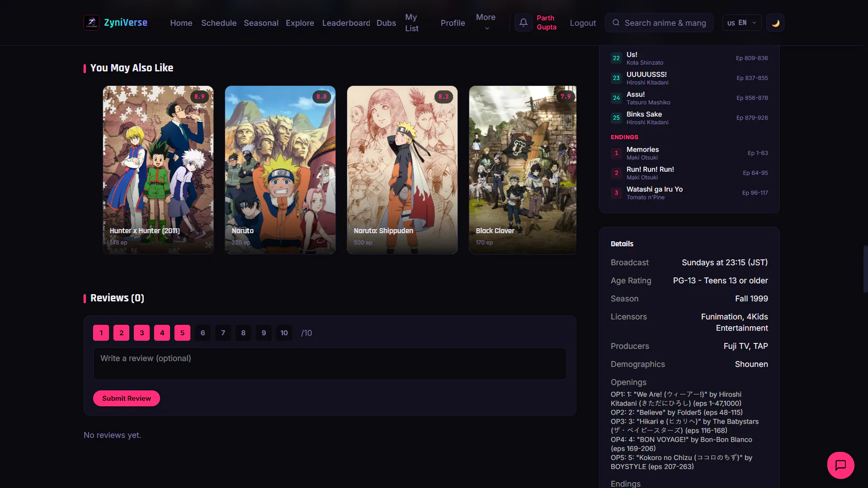Click the page vertical scrollbar thumb
Image resolution: width=868 pixels, height=488 pixels.
(865, 269)
